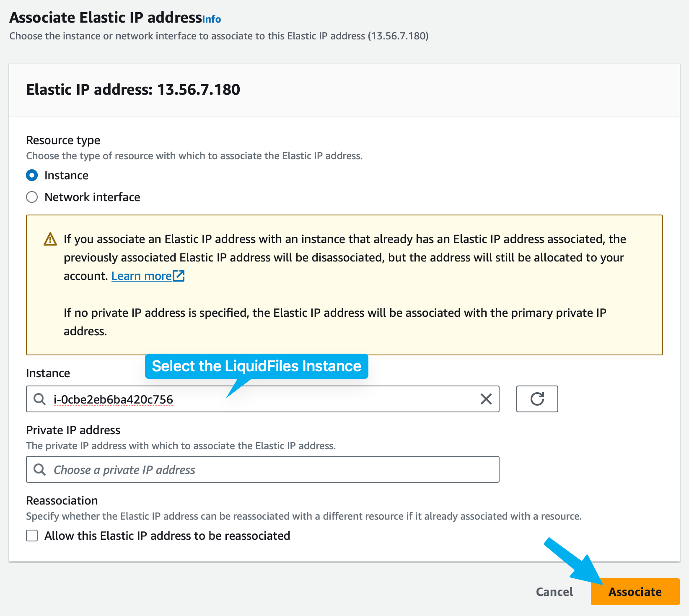Enable Allow this Elastic IP address to be reassociated
This screenshot has height=616, width=689.
tap(32, 536)
